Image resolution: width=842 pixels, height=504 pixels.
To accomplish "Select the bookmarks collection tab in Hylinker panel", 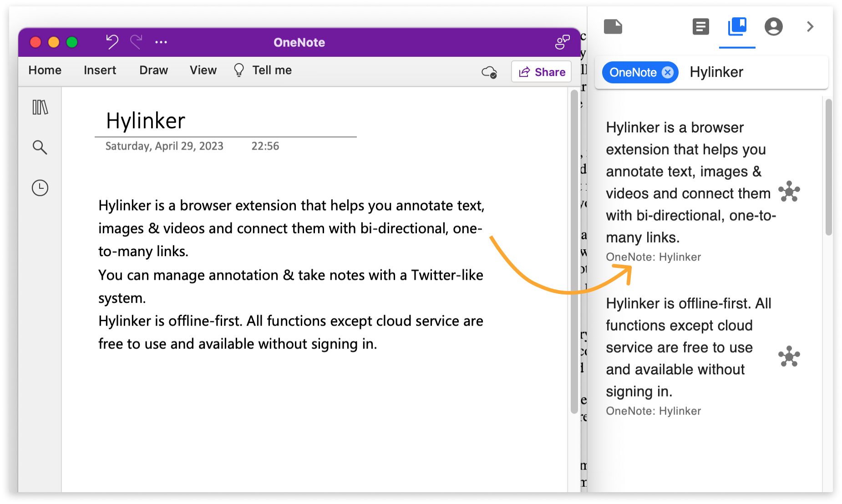I will (737, 26).
